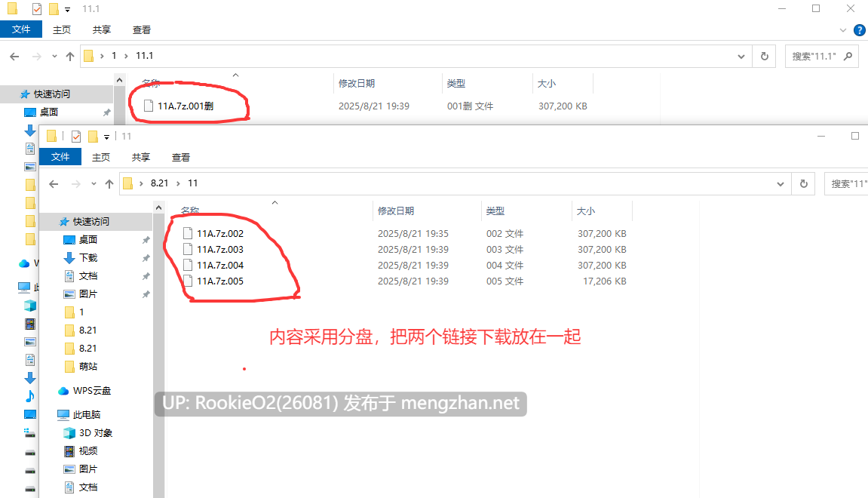Image resolution: width=868 pixels, height=498 pixels.
Task: Go up one level in the 11 window
Action: pyautogui.click(x=109, y=184)
